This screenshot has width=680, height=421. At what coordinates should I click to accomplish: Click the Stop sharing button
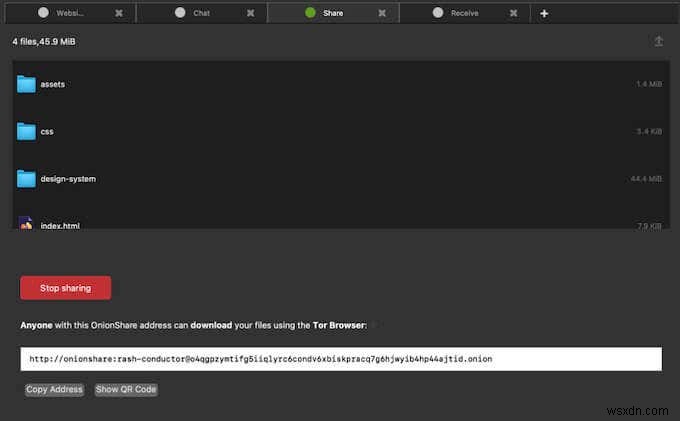[x=65, y=288]
